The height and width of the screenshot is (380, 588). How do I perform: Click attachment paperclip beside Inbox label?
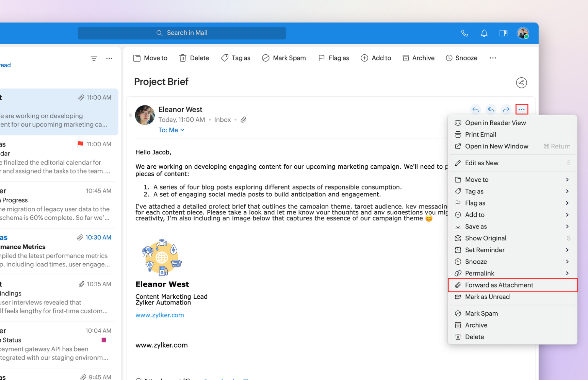click(x=244, y=120)
